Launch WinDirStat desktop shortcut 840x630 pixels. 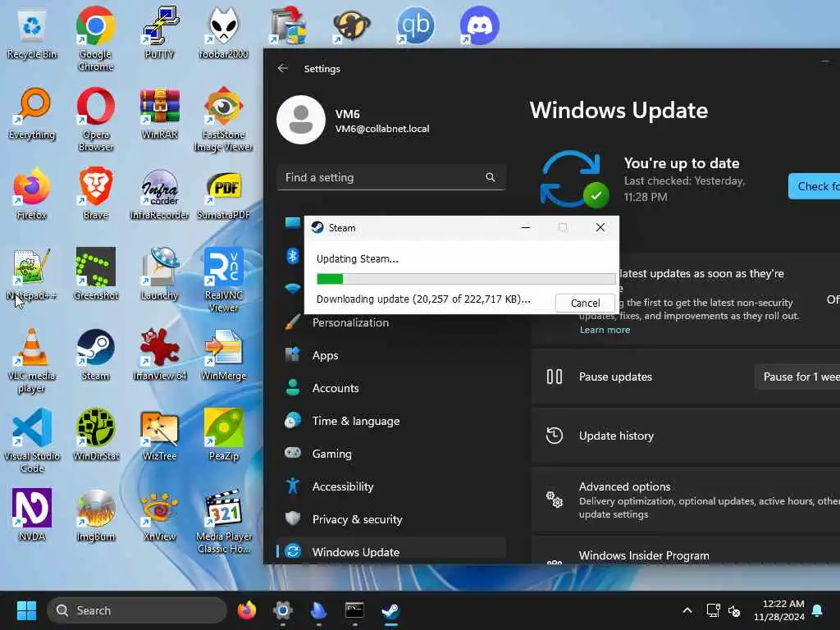tap(95, 435)
